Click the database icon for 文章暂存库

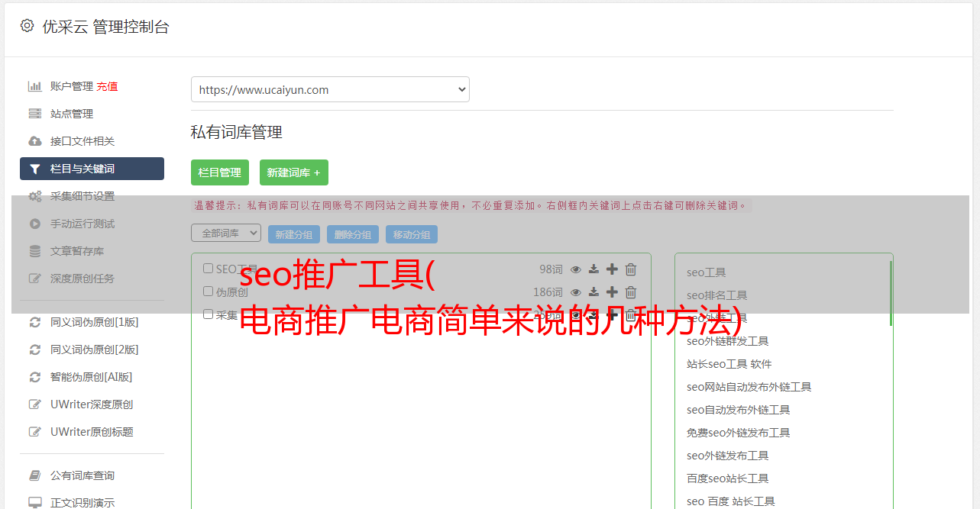coord(35,251)
